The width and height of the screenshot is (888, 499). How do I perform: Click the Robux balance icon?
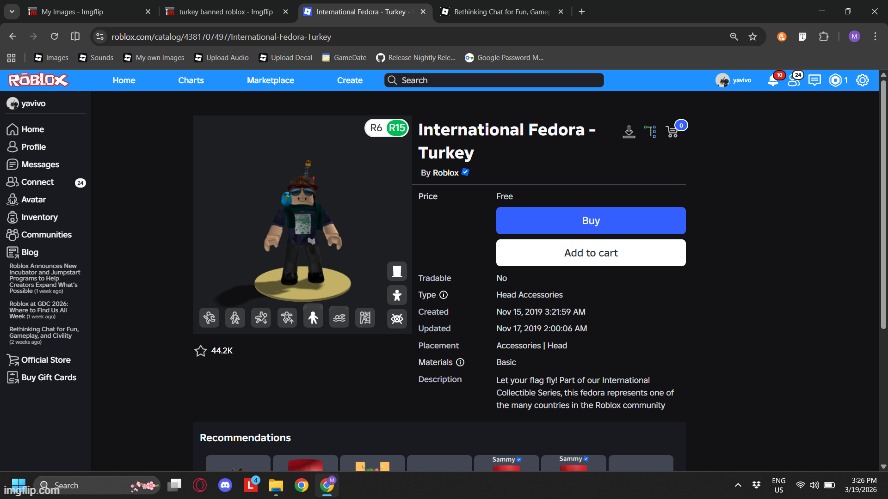point(836,80)
